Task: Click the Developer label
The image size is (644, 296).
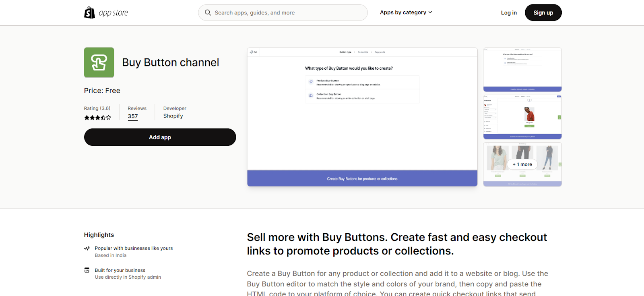Action: pyautogui.click(x=175, y=108)
